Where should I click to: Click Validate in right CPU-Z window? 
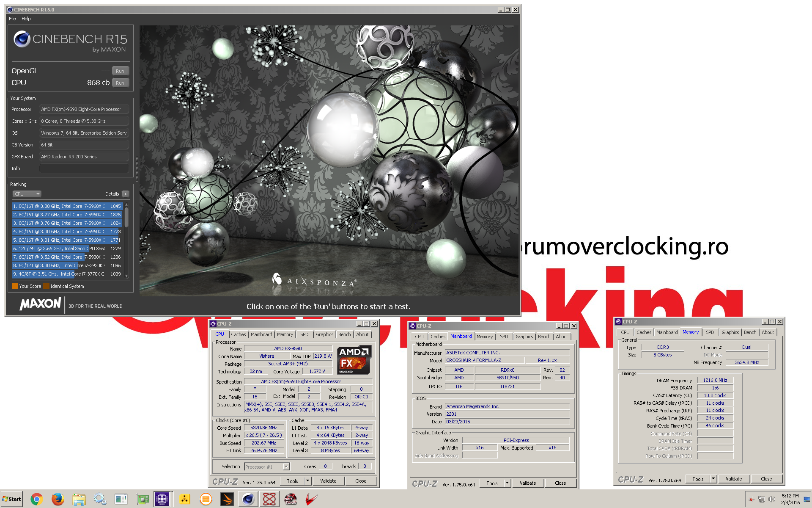(734, 479)
